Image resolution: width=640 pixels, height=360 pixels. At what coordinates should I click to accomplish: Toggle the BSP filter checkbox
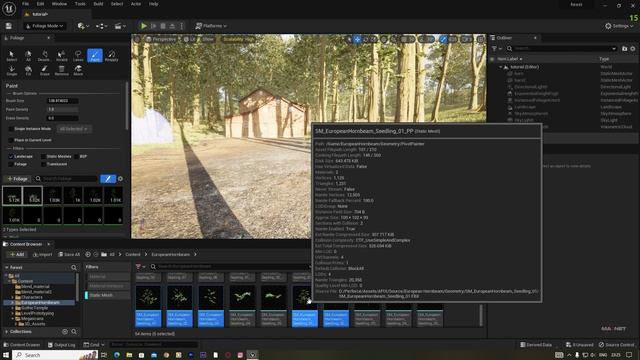tap(76, 156)
